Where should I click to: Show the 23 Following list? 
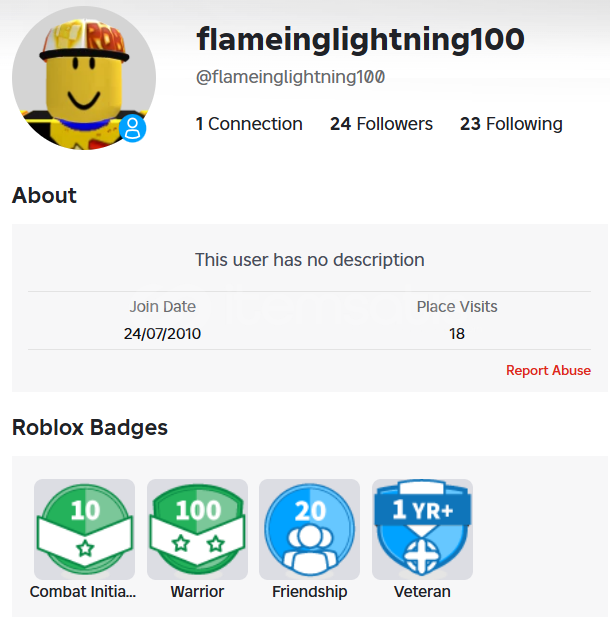click(511, 124)
